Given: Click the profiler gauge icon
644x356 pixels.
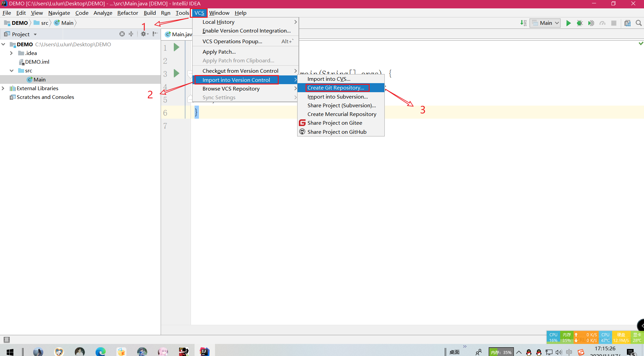Looking at the screenshot, I should click(602, 23).
